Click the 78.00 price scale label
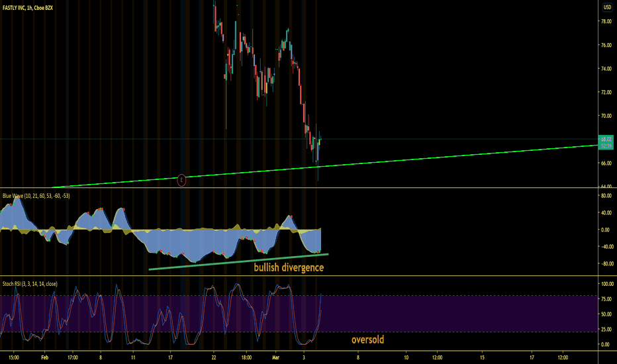This screenshot has height=364, width=617. [x=606, y=21]
